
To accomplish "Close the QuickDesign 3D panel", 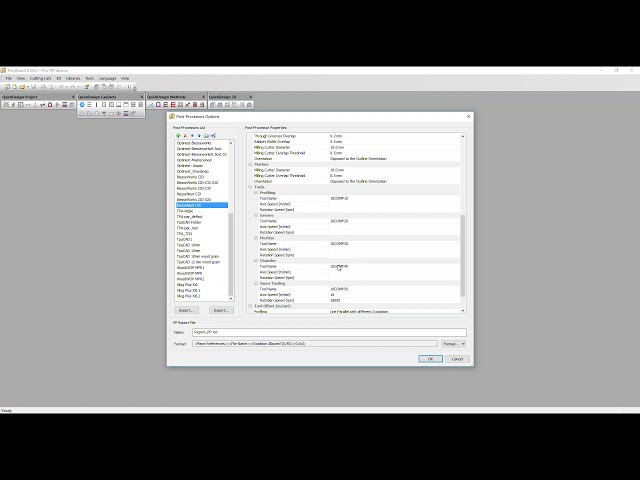I will [x=250, y=97].
